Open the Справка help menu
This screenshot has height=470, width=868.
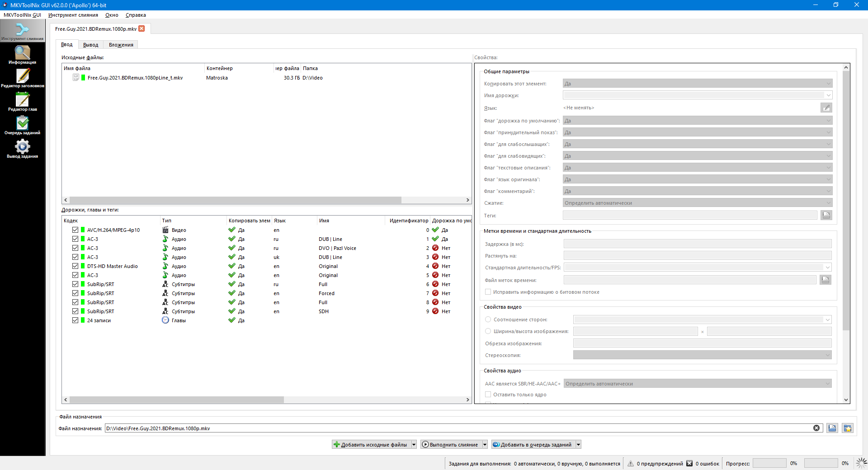[136, 15]
